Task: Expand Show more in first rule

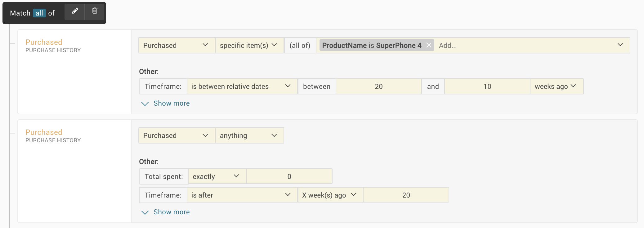Action: (166, 103)
